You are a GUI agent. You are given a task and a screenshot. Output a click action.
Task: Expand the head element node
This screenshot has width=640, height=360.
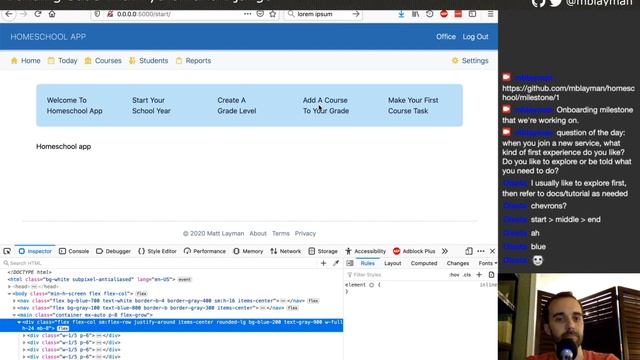click(9, 287)
